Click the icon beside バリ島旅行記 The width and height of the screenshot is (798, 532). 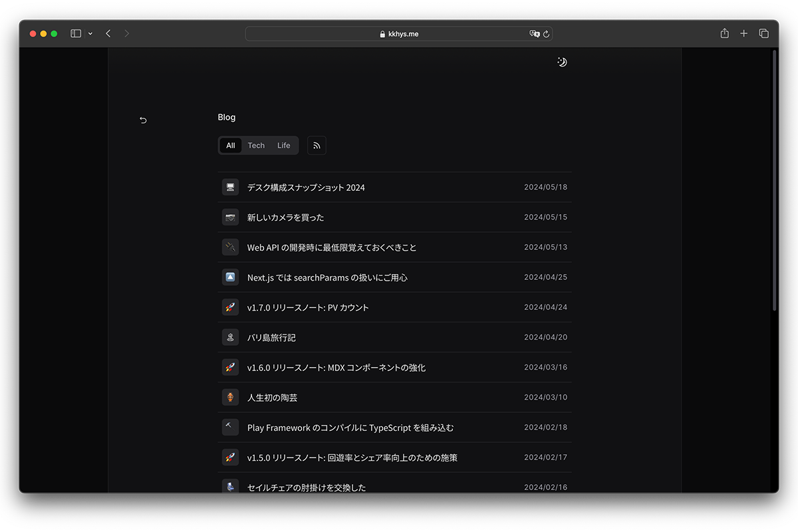pyautogui.click(x=230, y=336)
